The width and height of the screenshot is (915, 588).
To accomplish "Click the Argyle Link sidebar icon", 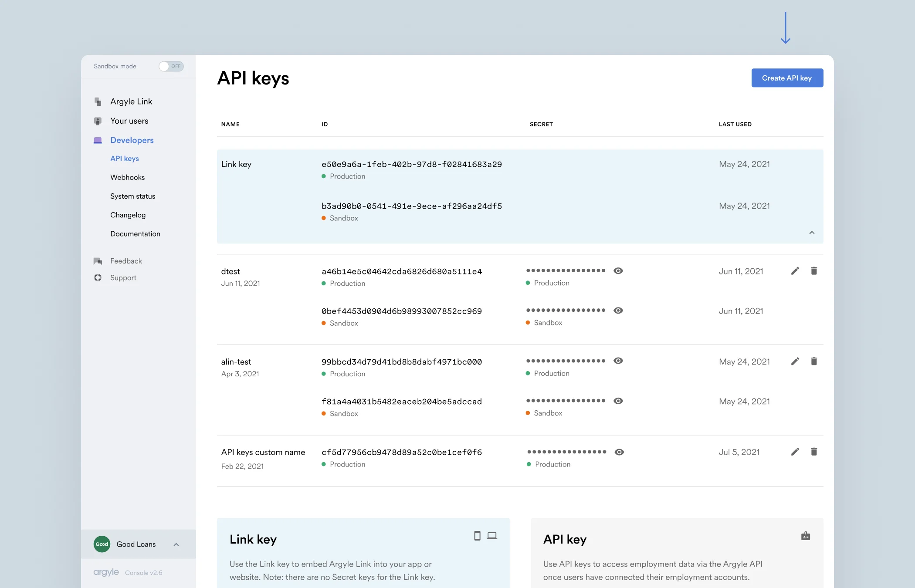I will tap(98, 101).
